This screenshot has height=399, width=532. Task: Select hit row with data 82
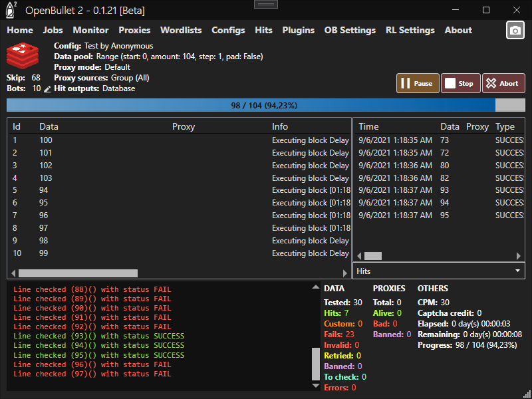(439, 178)
